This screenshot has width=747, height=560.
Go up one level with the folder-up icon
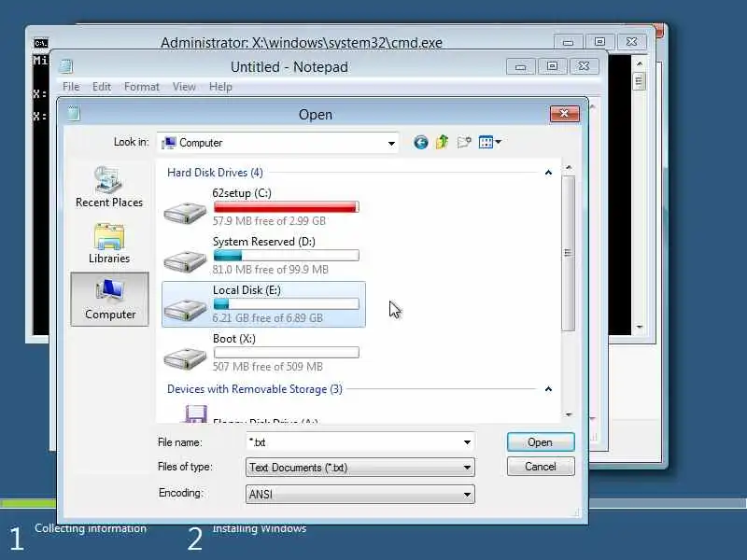pyautogui.click(x=442, y=142)
